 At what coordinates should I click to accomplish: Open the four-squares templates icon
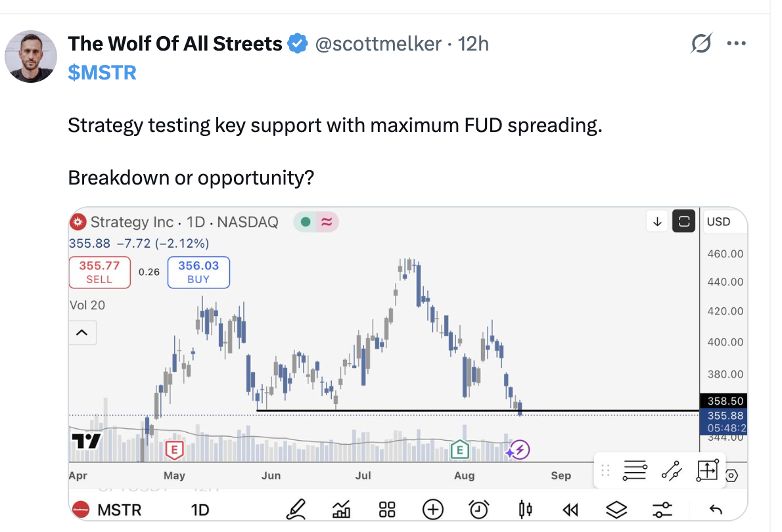point(387,510)
